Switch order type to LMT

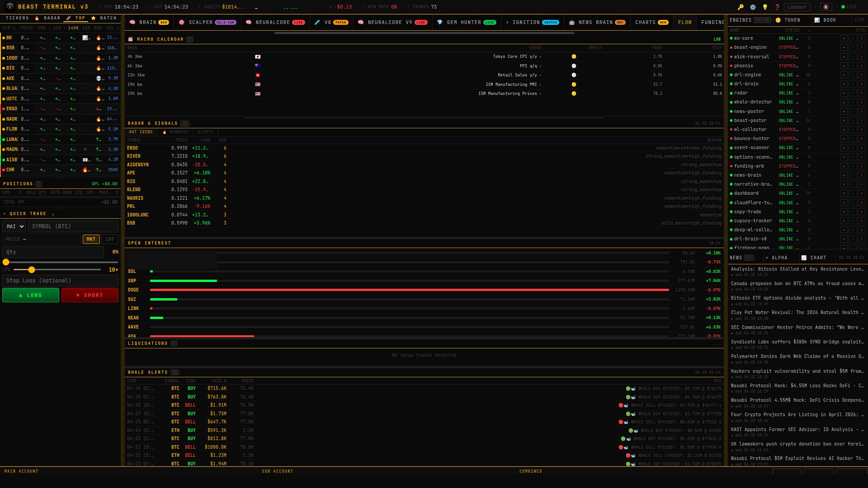click(x=110, y=239)
